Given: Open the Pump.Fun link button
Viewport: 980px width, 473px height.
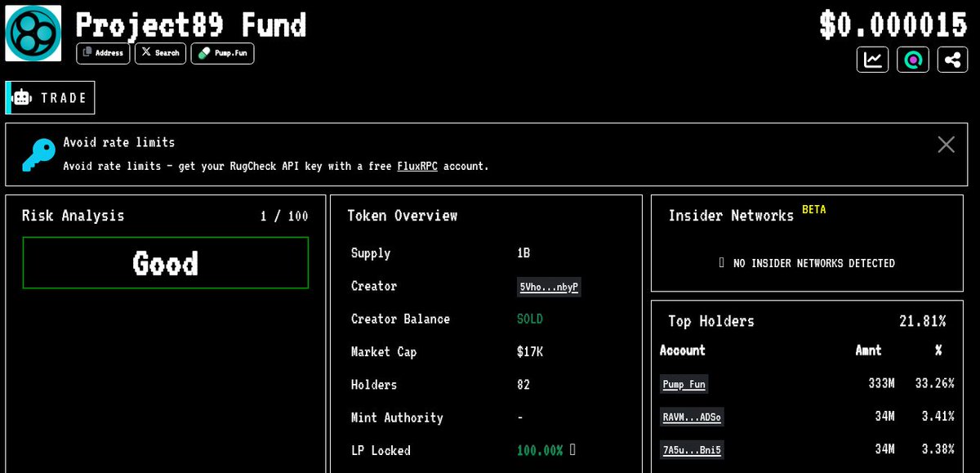Looking at the screenshot, I should (222, 53).
